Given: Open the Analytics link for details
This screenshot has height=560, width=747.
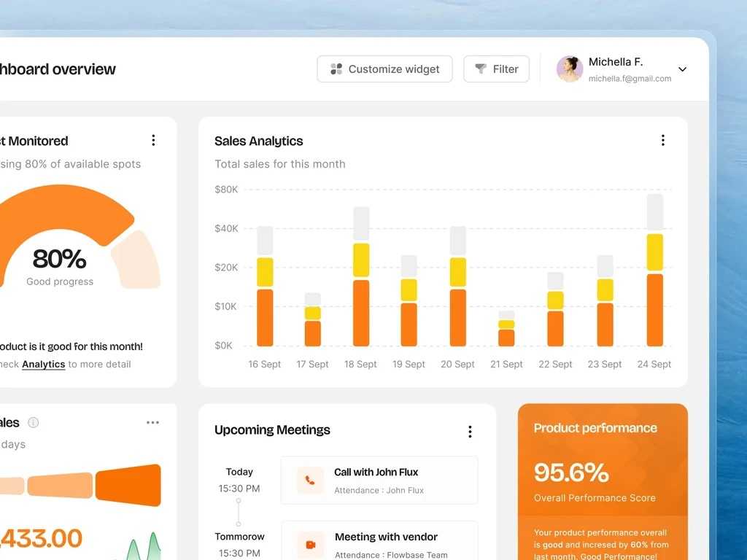Looking at the screenshot, I should click(x=43, y=365).
